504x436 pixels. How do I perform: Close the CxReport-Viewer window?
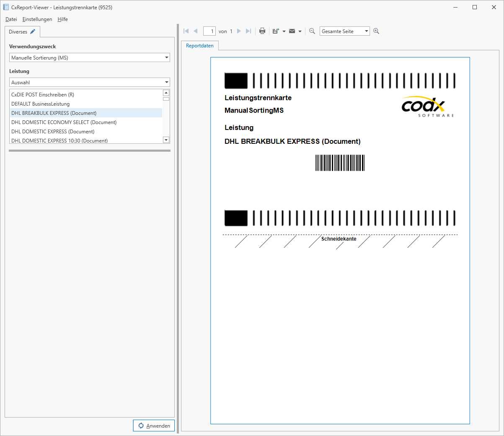click(x=494, y=7)
